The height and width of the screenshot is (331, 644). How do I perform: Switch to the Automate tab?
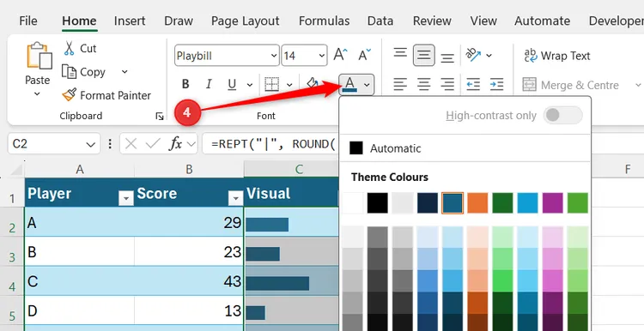point(542,21)
